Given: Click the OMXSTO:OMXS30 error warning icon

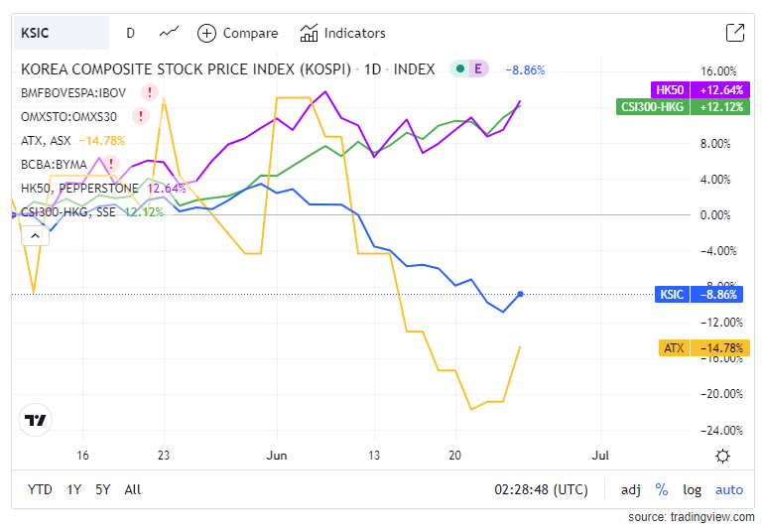Looking at the screenshot, I should [141, 116].
